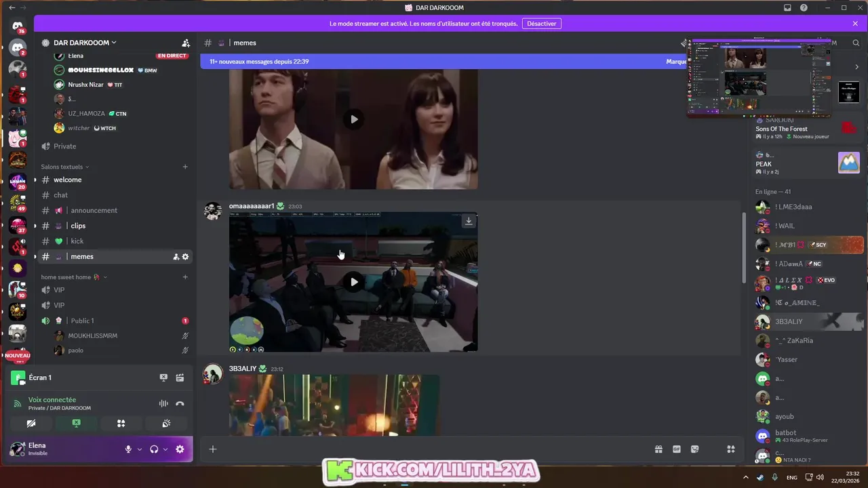This screenshot has height=488, width=868.
Task: Collapse the home sweet home category
Action: click(x=73, y=277)
